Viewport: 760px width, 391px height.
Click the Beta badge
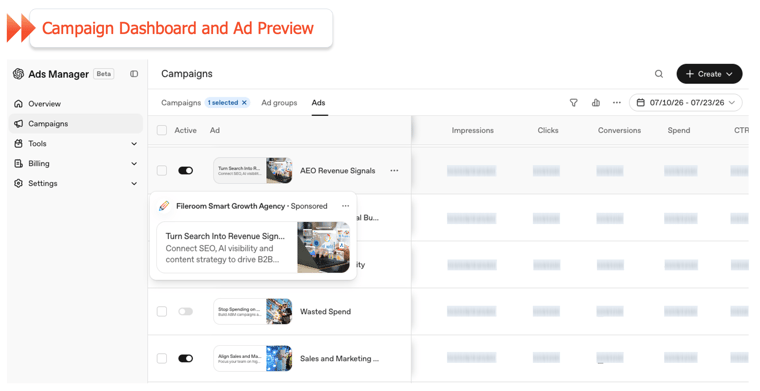[104, 74]
